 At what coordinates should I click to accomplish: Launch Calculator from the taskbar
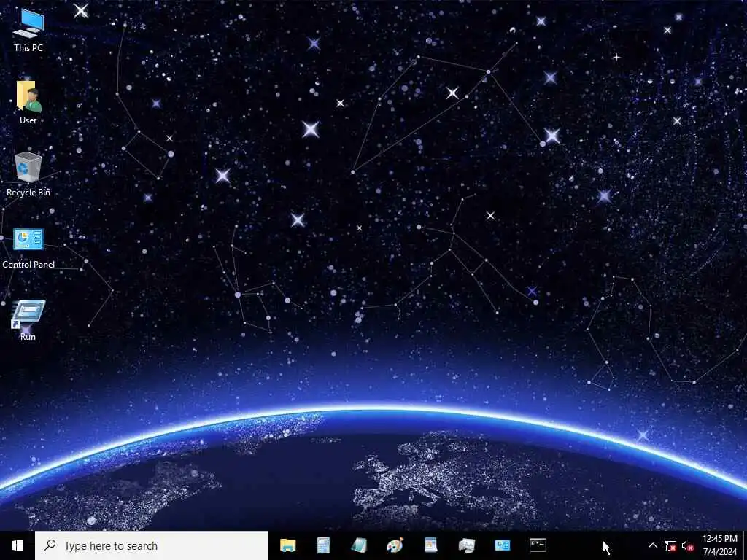point(323,545)
